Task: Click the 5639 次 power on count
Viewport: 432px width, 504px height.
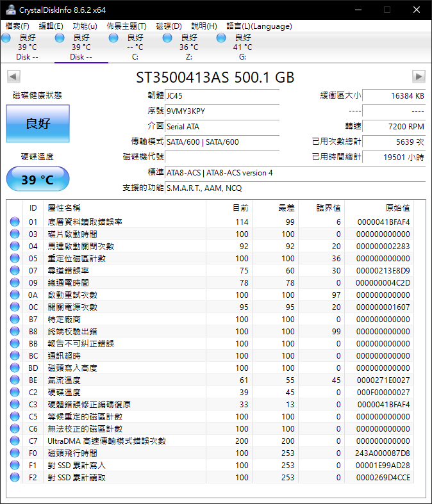Action: point(394,142)
